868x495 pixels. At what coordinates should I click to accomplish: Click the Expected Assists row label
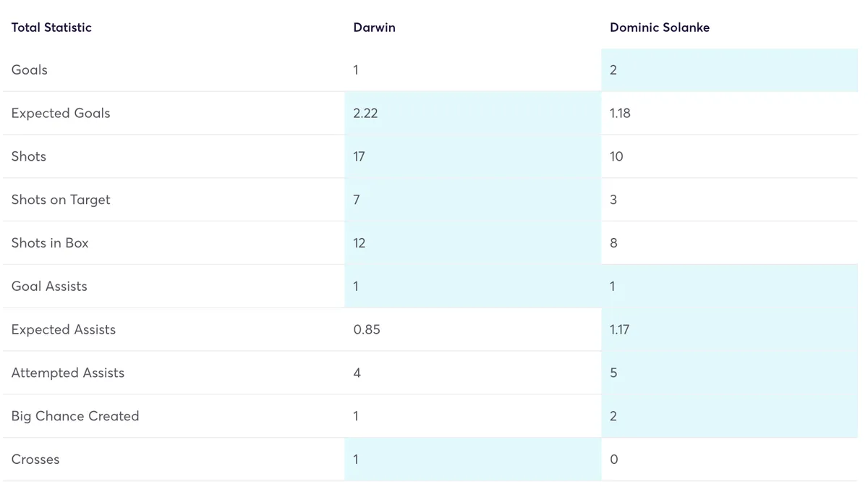tap(64, 330)
